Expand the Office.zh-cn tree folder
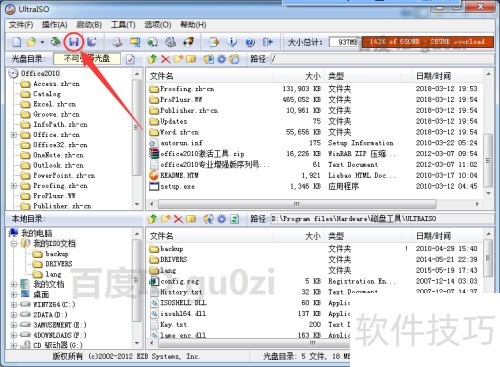500x367 pixels. pyautogui.click(x=14, y=135)
